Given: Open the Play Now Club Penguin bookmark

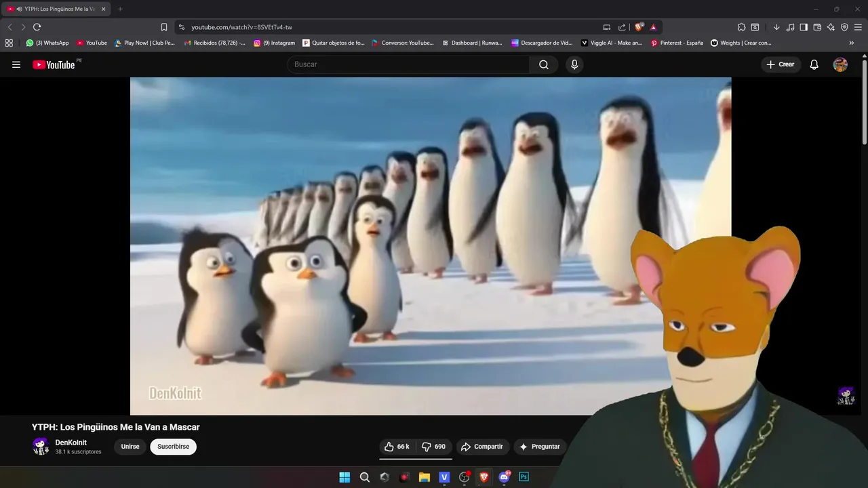Looking at the screenshot, I should tap(144, 43).
